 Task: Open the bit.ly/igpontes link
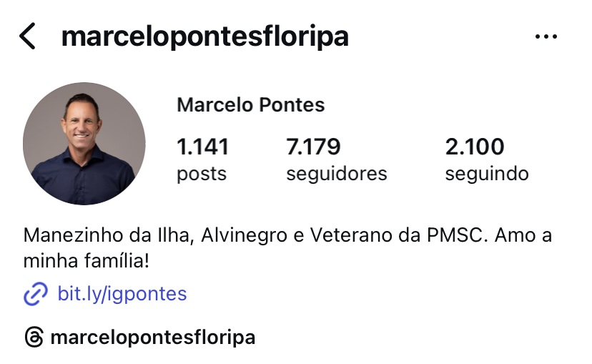(122, 294)
